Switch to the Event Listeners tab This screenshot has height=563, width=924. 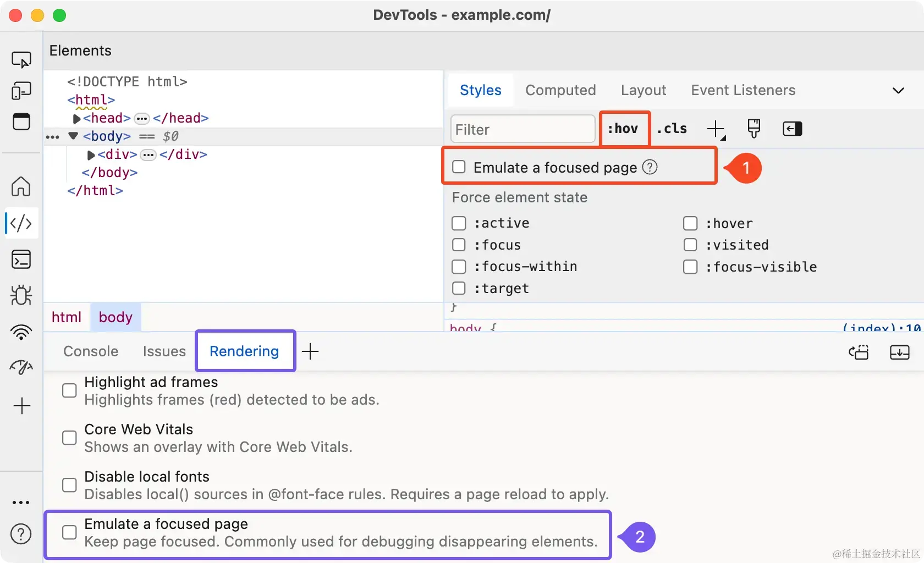[743, 90]
